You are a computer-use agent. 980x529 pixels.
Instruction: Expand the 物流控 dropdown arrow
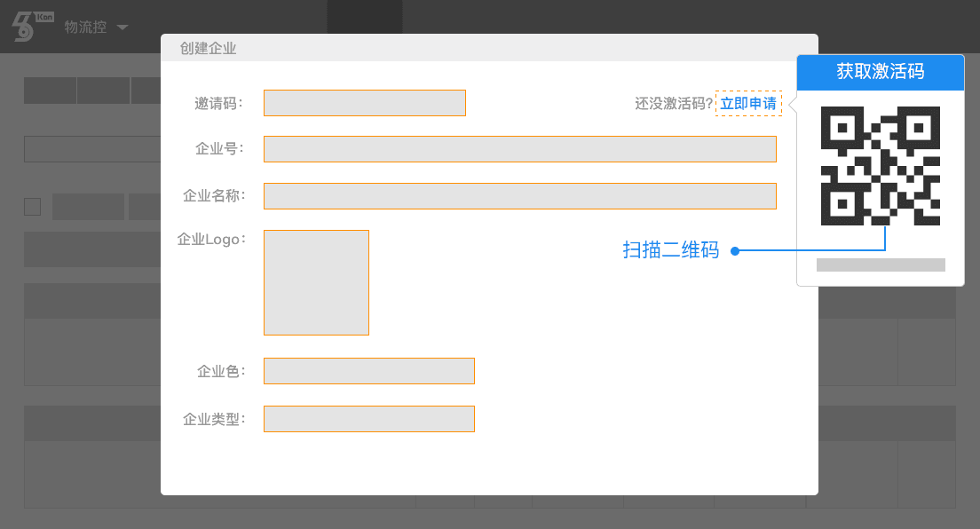[x=122, y=28]
